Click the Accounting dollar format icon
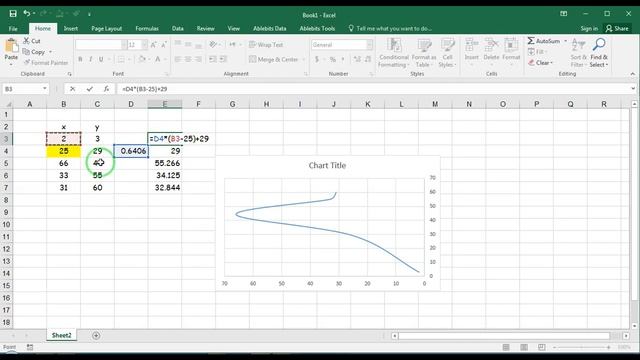Image resolution: width=640 pixels, height=360 pixels. pos(317,59)
